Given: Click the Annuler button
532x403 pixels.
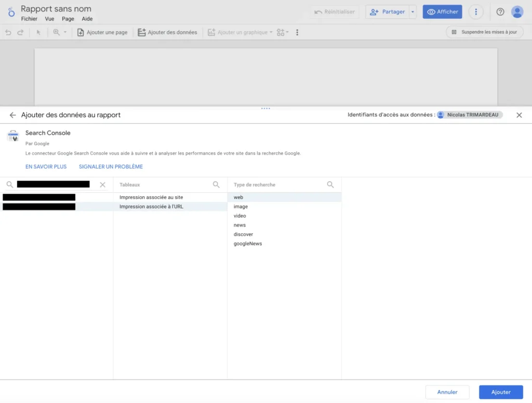Looking at the screenshot, I should pyautogui.click(x=447, y=392).
